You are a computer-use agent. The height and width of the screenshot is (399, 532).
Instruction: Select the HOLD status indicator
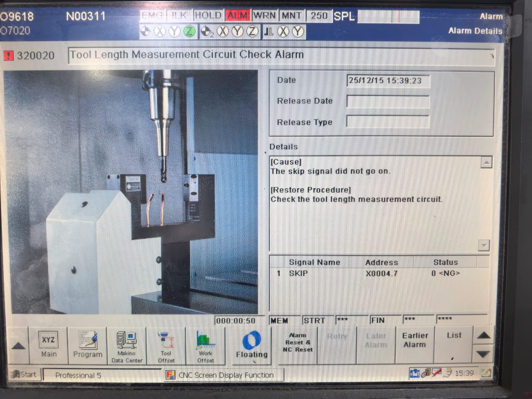click(x=208, y=16)
